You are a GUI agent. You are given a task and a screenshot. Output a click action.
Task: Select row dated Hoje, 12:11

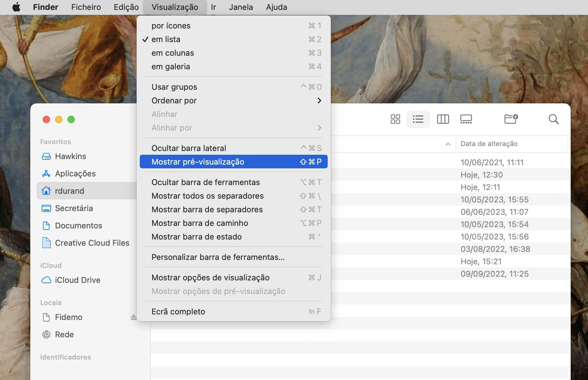tap(450, 187)
